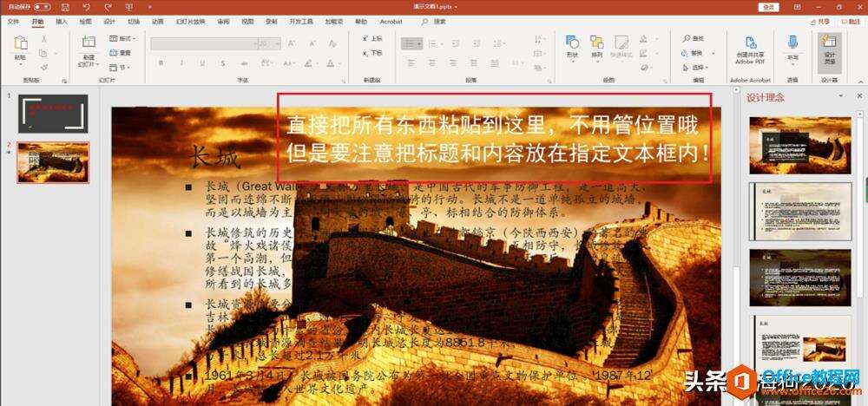The height and width of the screenshot is (406, 868).
Task: Choose the first design idea thumbnail
Action: tap(800, 146)
